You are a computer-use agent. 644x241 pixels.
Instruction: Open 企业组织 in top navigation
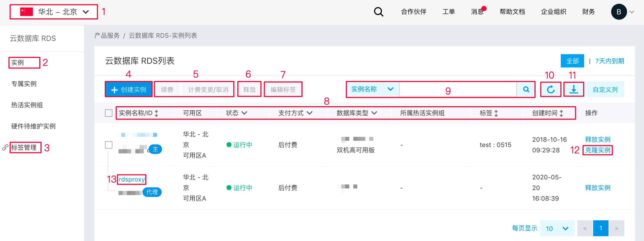point(553,12)
